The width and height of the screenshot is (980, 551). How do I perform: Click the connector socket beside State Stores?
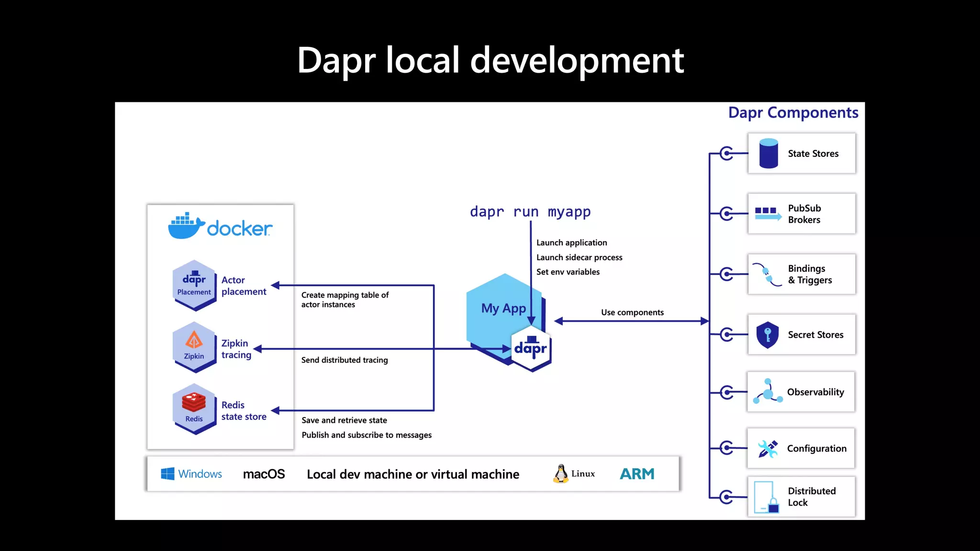[726, 154]
